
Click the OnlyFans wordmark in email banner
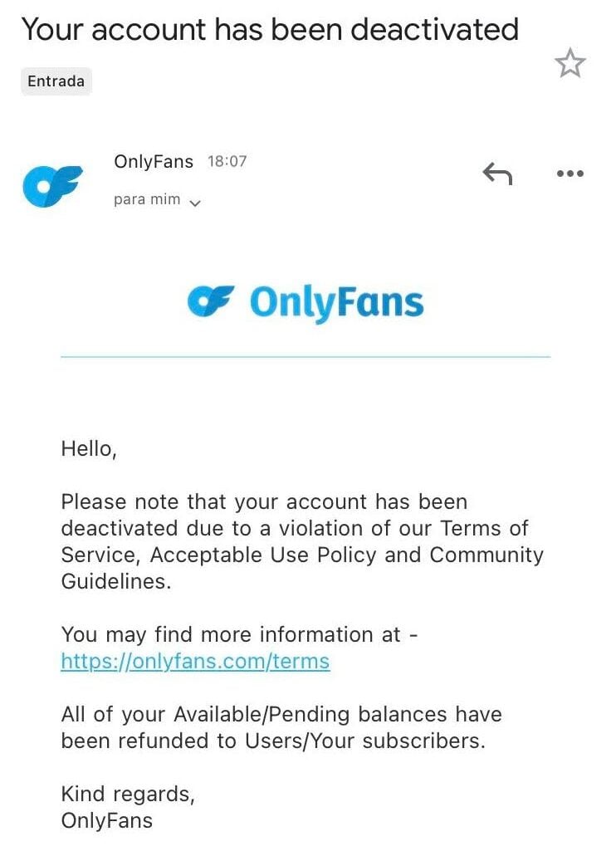click(x=336, y=303)
